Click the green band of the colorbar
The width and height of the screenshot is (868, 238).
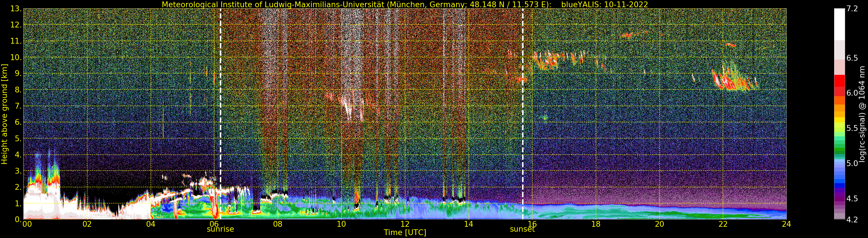pyautogui.click(x=839, y=150)
